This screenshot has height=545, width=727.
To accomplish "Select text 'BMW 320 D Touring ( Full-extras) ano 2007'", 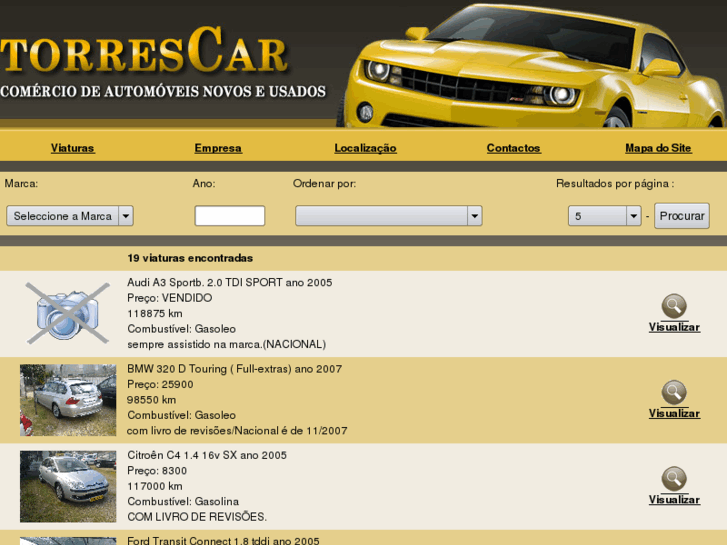I will [x=235, y=369].
